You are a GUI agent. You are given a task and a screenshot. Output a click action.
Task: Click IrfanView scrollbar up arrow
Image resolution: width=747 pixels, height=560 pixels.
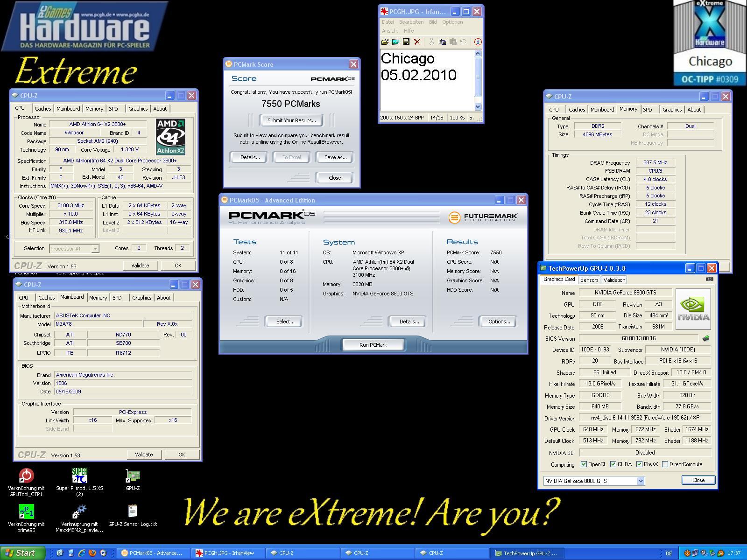478,54
